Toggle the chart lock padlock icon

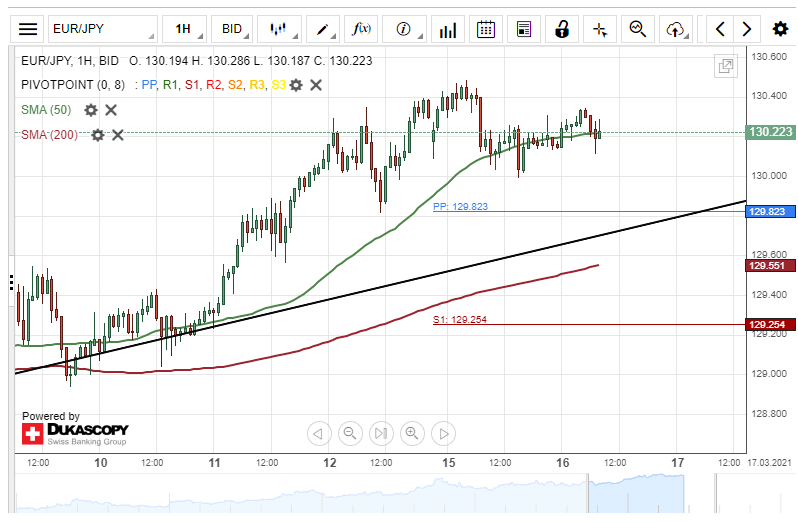pos(563,29)
